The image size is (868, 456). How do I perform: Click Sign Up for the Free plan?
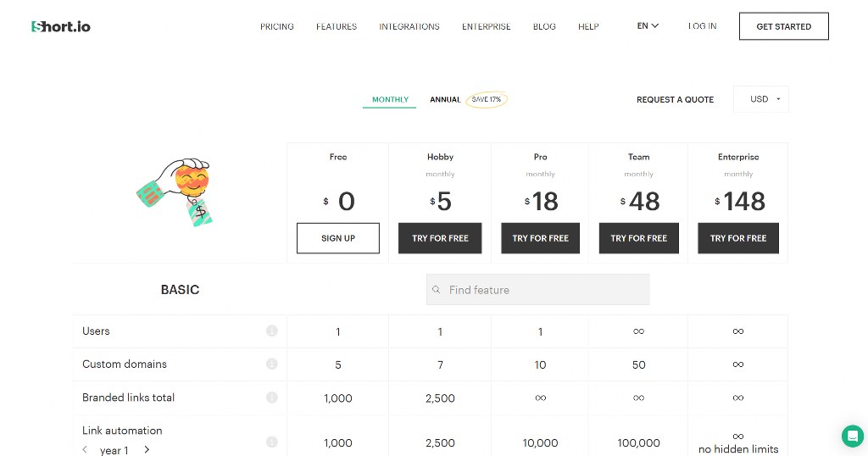338,238
